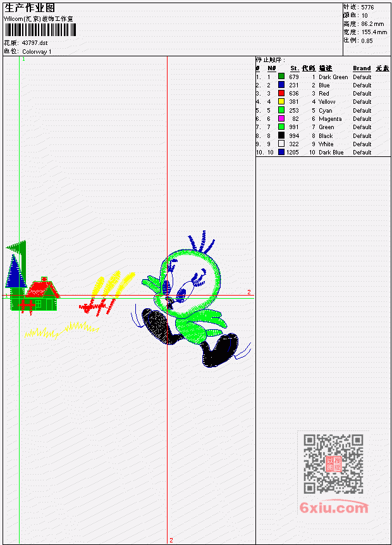
Task: Select the Colorway 1 label
Action: pyautogui.click(x=37, y=52)
